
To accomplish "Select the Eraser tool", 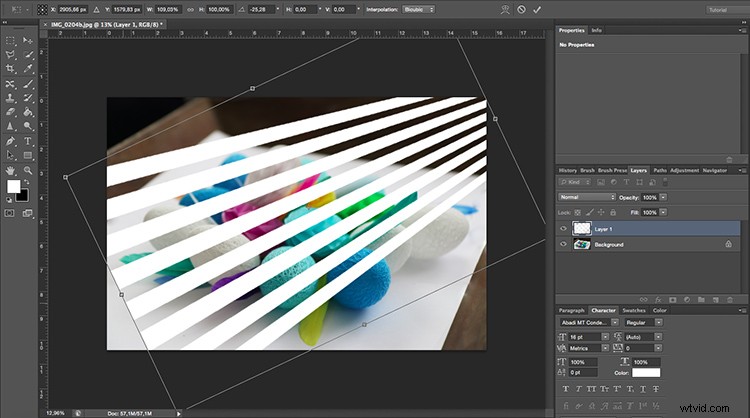I will click(10, 112).
